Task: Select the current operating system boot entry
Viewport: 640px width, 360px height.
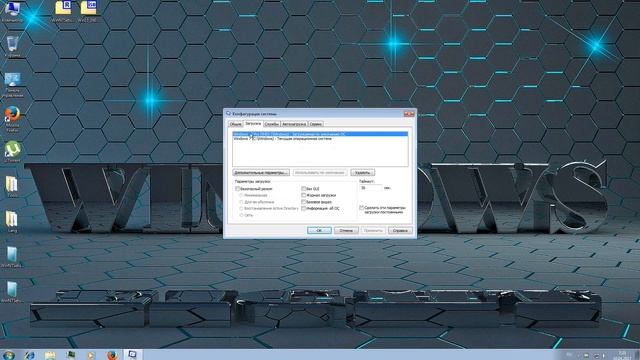Action: point(320,139)
